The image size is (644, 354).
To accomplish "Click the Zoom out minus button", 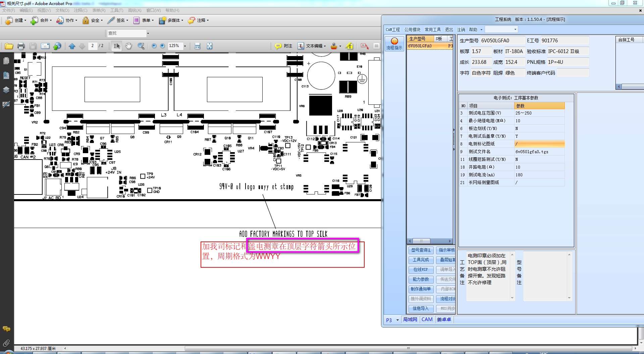I will [x=154, y=46].
